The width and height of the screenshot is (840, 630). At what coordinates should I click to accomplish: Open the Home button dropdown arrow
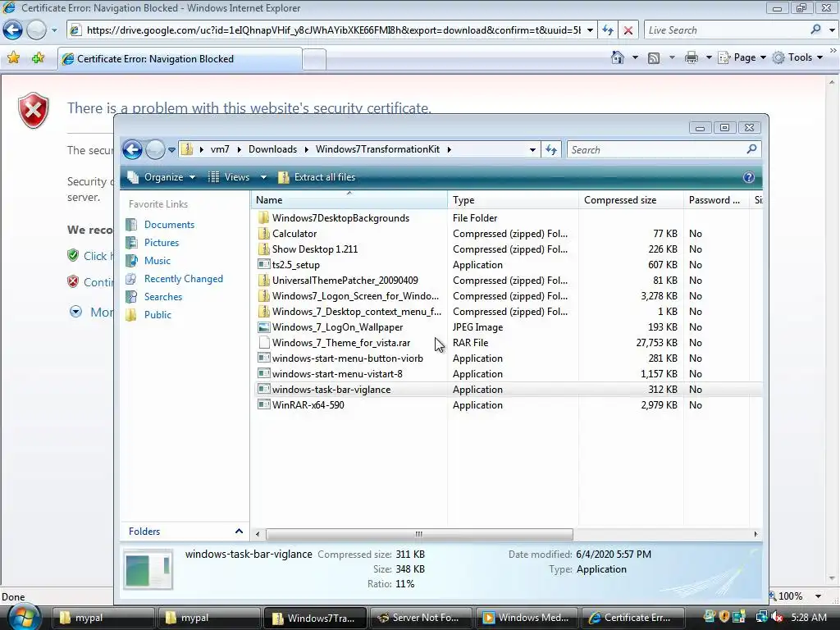[635, 57]
